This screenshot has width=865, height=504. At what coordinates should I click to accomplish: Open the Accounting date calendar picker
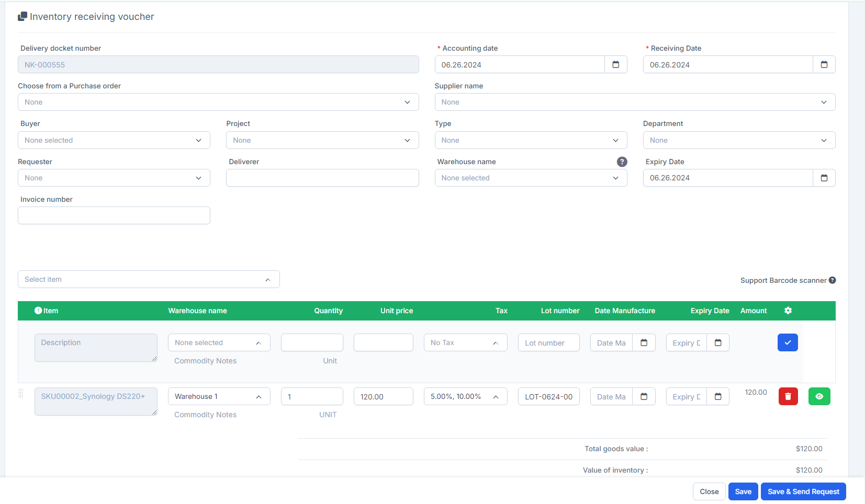click(615, 65)
